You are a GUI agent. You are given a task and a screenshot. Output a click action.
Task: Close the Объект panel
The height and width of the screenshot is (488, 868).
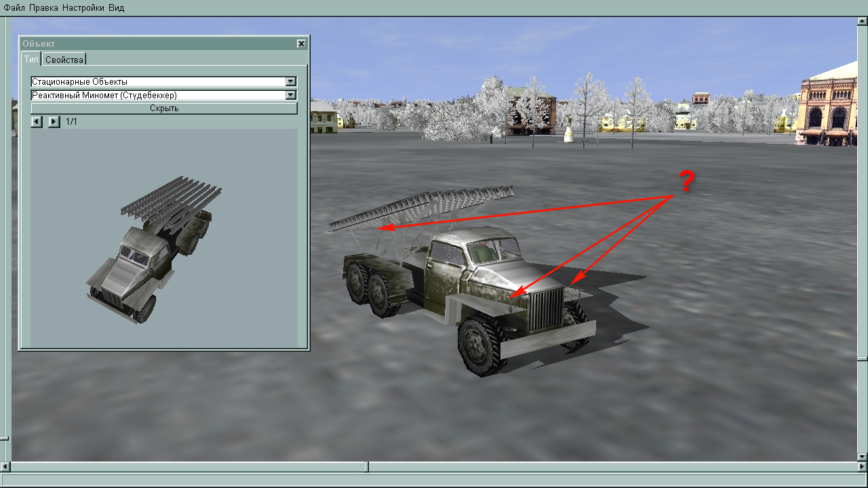(301, 43)
